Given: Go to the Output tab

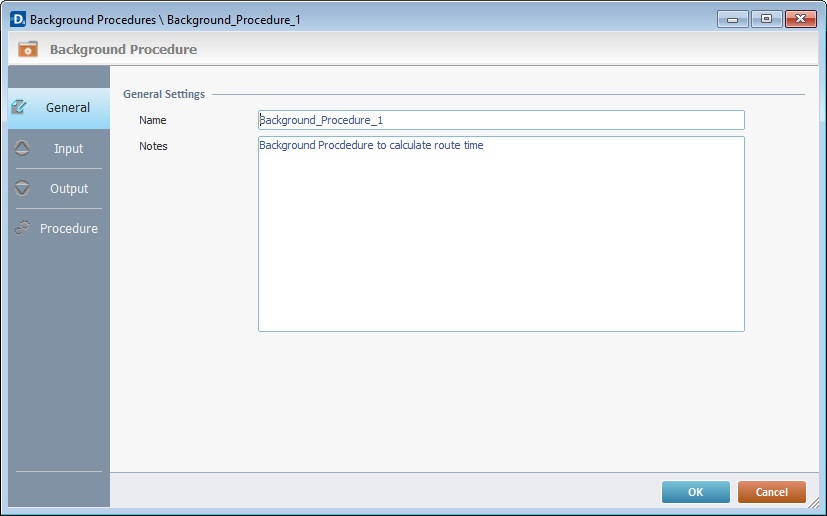Looking at the screenshot, I should click(69, 188).
